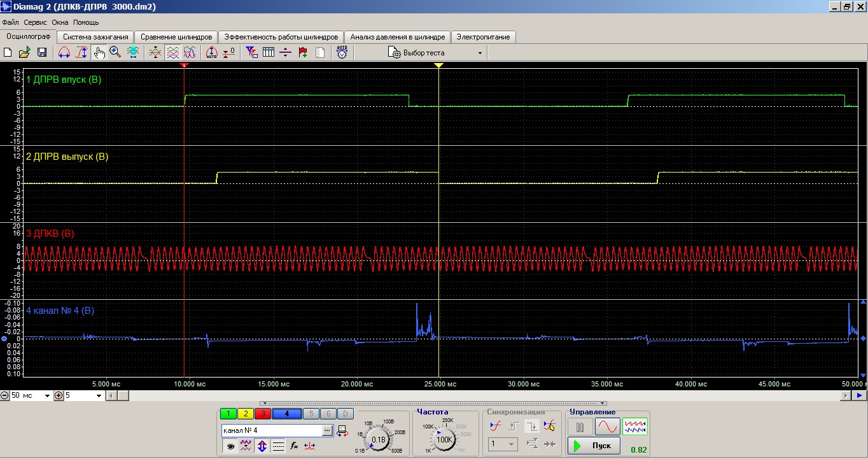Image resolution: width=868 pixels, height=459 pixels.
Task: Switch to Сравнение цилиндров tab
Action: (x=176, y=37)
